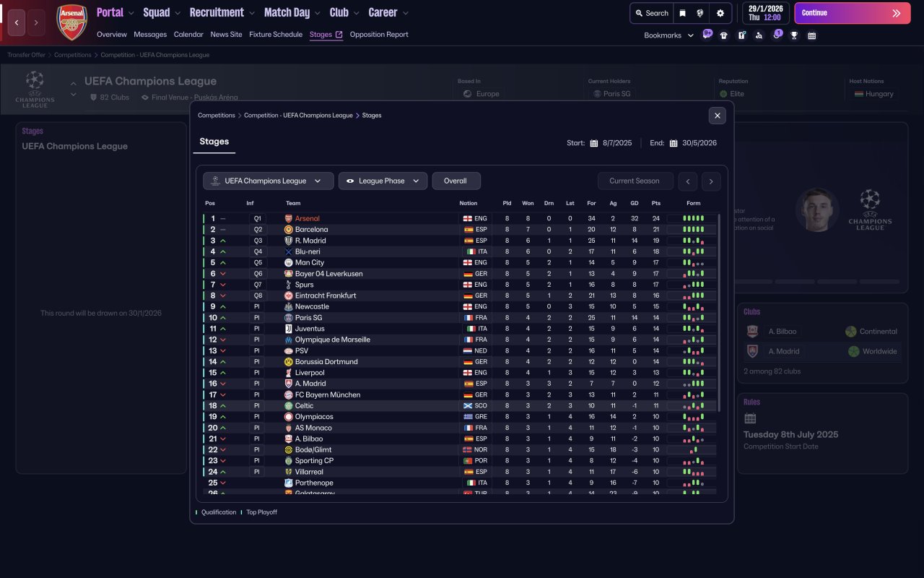Viewport: 924px width, 578px height.
Task: Click the Overall view button
Action: pyautogui.click(x=456, y=181)
